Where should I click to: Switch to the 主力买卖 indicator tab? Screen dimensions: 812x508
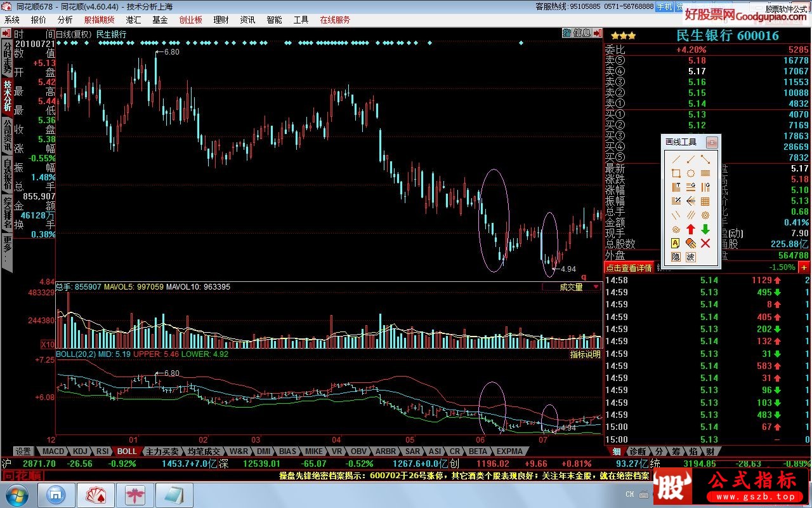(161, 451)
